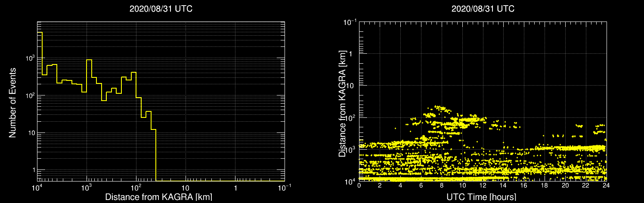Click the 10^3 tick on the histogram x-axis

(x=87, y=188)
